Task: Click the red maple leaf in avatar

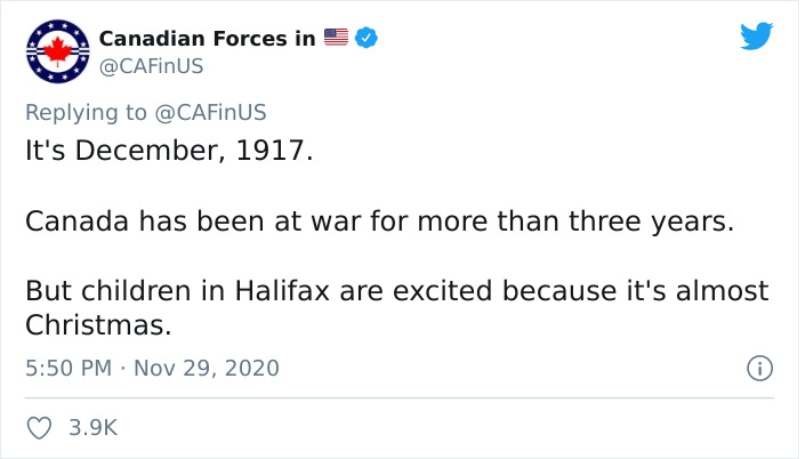Action: pos(58,52)
